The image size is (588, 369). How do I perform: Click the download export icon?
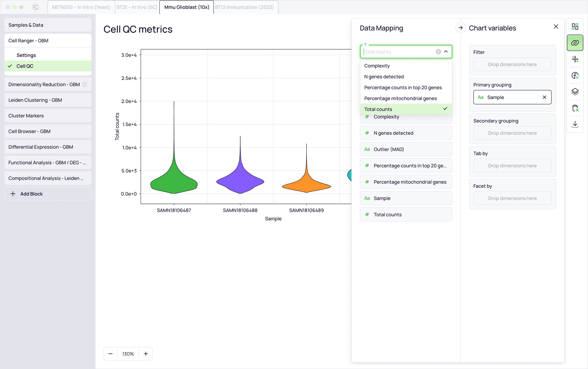coord(575,124)
